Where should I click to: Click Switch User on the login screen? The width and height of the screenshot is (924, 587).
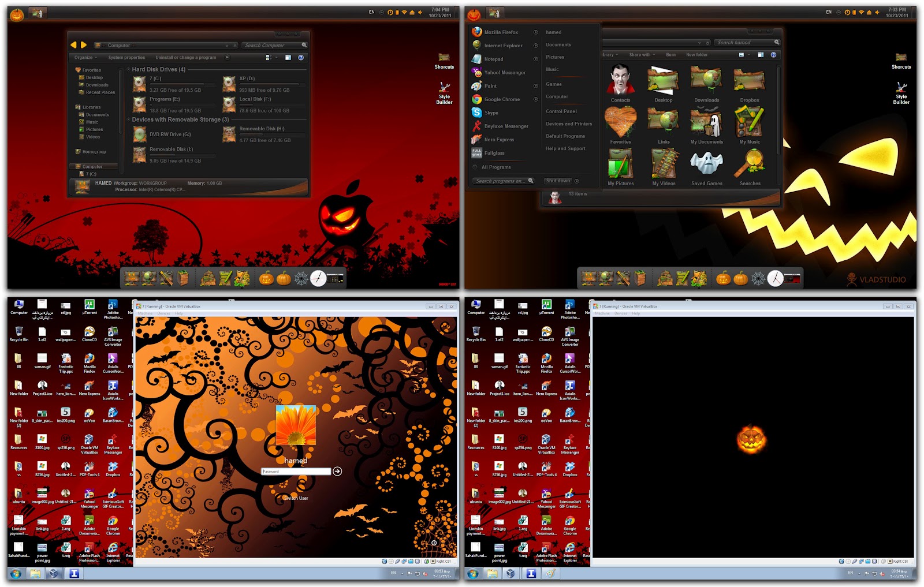tap(296, 498)
